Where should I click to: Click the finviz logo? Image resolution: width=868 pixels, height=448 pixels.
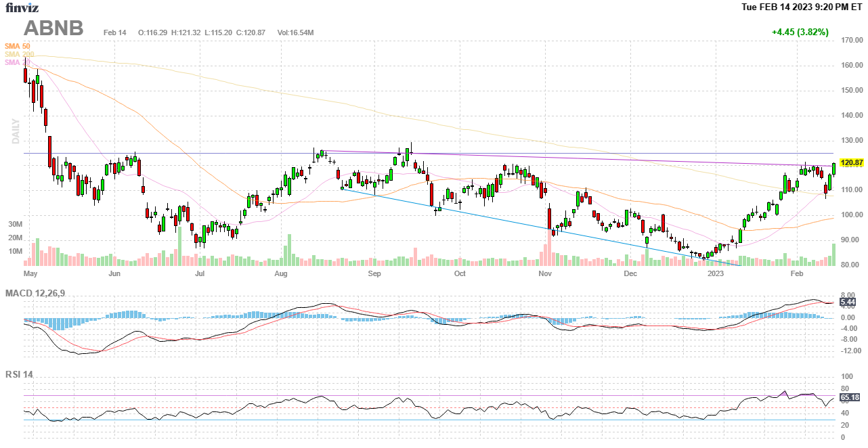coord(22,8)
